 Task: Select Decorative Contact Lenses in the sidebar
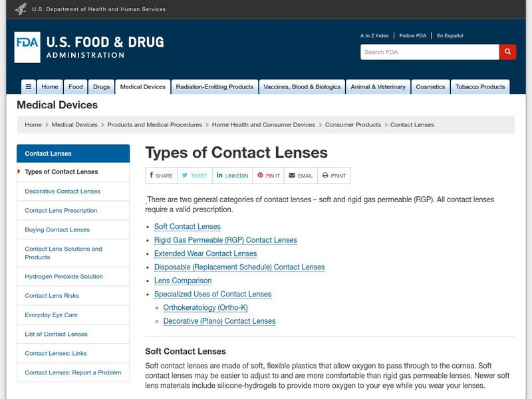tap(62, 190)
